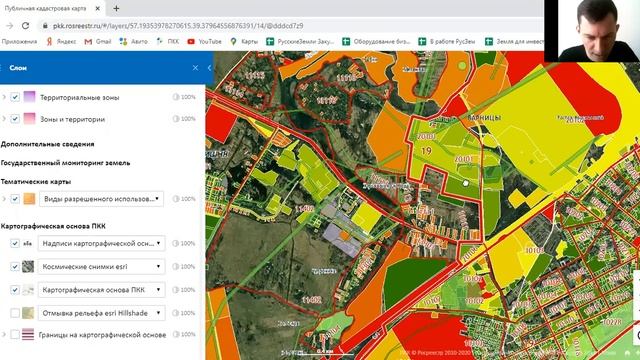The image size is (640, 360).
Task: Toggle Зоны и территории layer checkbox
Action: (15, 119)
